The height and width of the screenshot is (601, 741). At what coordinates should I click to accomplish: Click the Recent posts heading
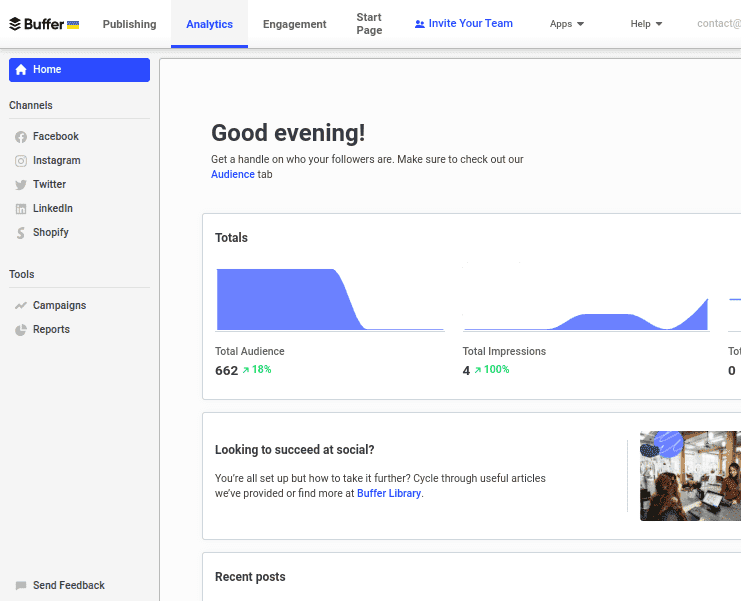click(x=250, y=577)
